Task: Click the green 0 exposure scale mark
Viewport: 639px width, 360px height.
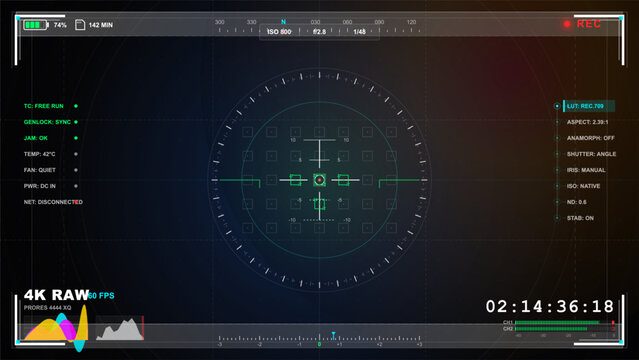Action: (x=319, y=345)
